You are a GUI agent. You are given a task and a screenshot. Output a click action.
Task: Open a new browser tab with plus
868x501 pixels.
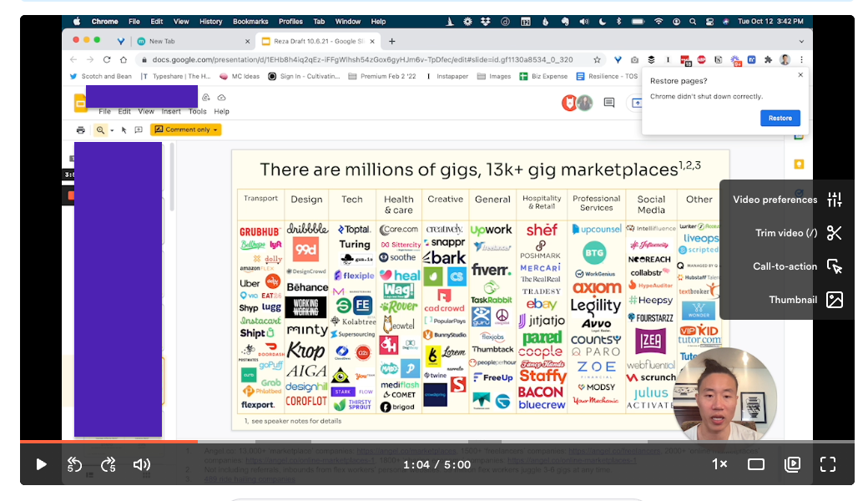(392, 41)
